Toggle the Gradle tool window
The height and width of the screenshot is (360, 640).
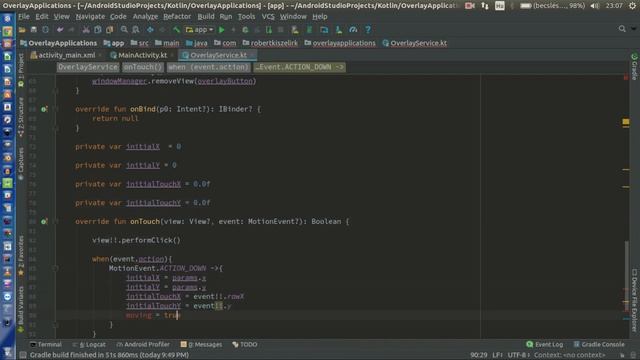(x=634, y=67)
